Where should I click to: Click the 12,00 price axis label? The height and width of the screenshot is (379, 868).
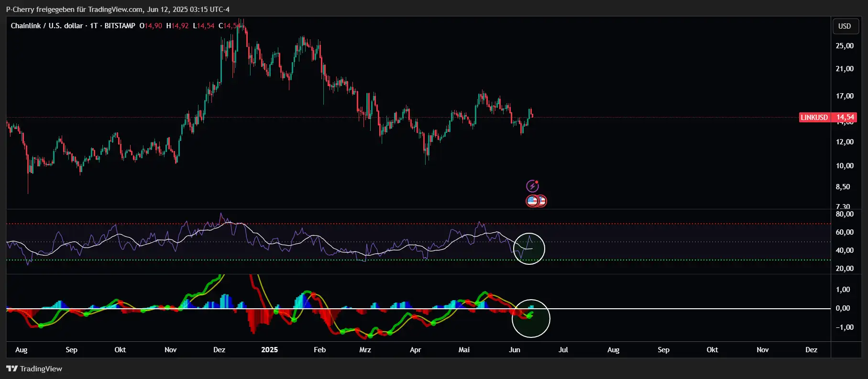point(845,142)
